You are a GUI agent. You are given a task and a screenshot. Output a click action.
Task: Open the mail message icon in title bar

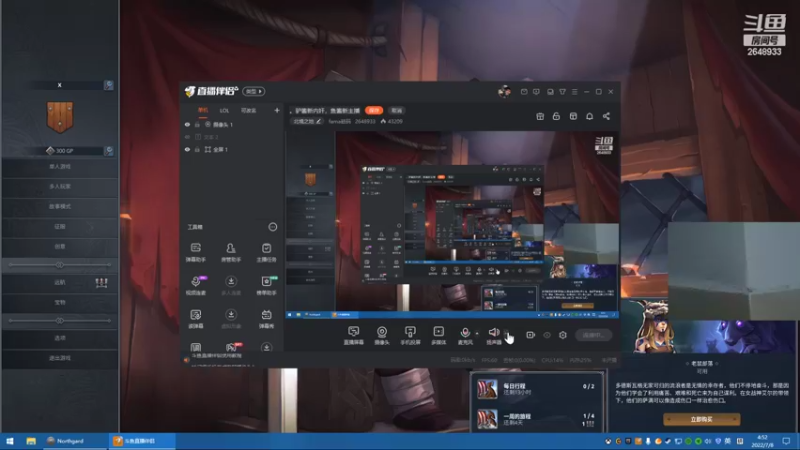(x=524, y=92)
